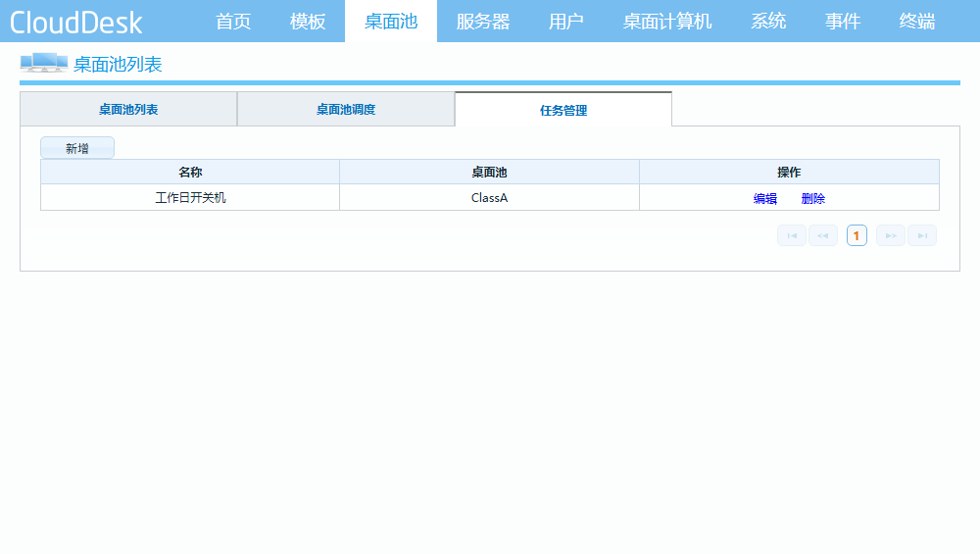
Task: Go to first page of pagination
Action: [x=792, y=235]
